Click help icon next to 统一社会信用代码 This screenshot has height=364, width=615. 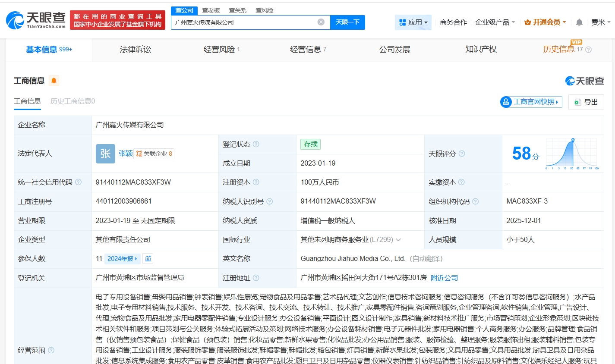coord(78,182)
